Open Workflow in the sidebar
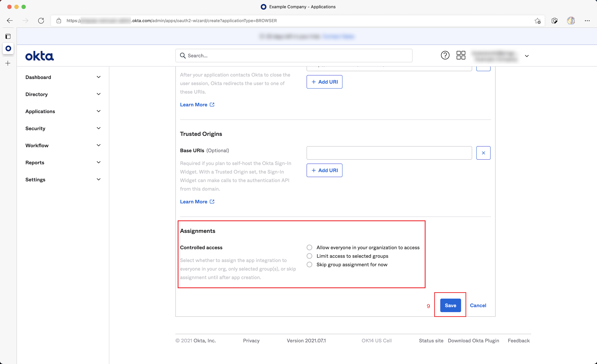 tap(37, 145)
